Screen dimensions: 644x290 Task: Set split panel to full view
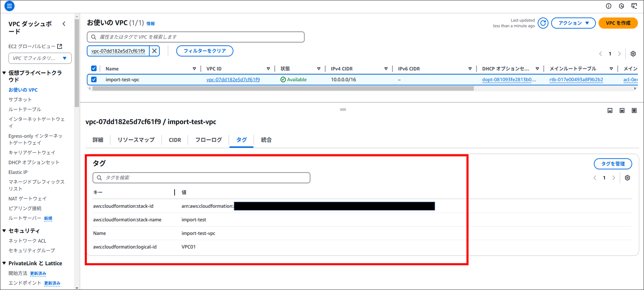[634, 110]
